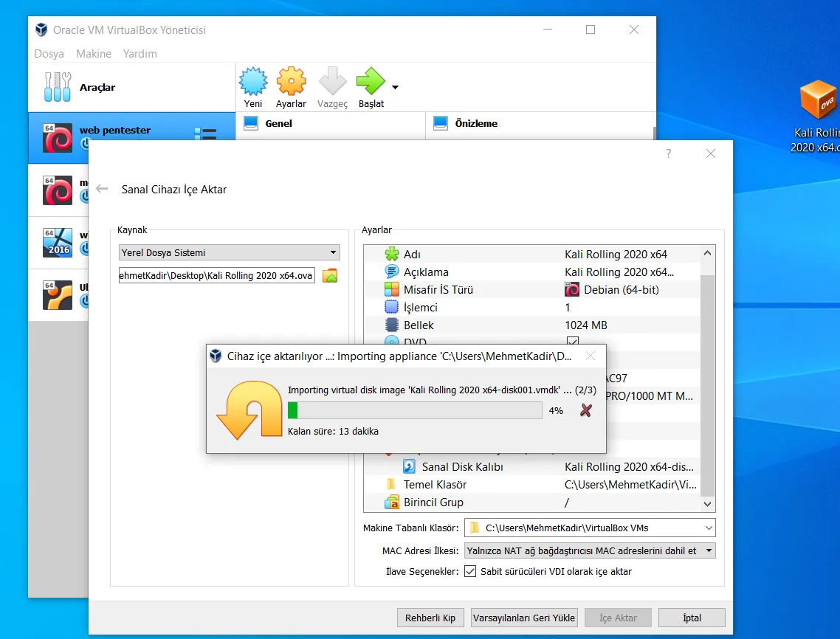Click the Açıklama speech bubble icon
840x639 pixels.
click(x=392, y=272)
